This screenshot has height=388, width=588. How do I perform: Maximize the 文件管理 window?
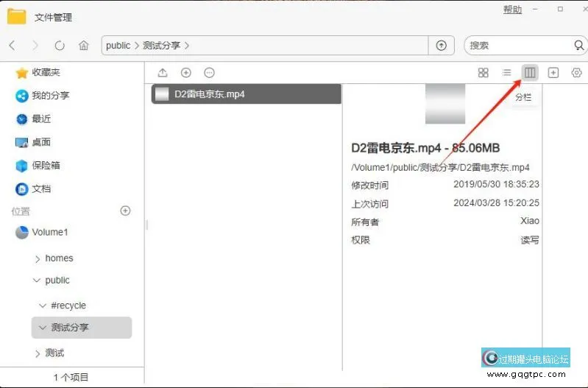click(x=560, y=9)
